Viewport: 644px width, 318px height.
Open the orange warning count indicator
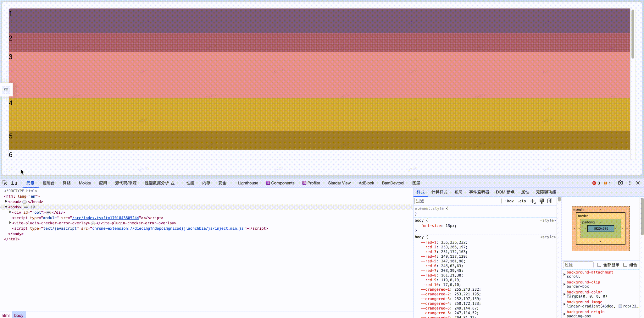607,183
